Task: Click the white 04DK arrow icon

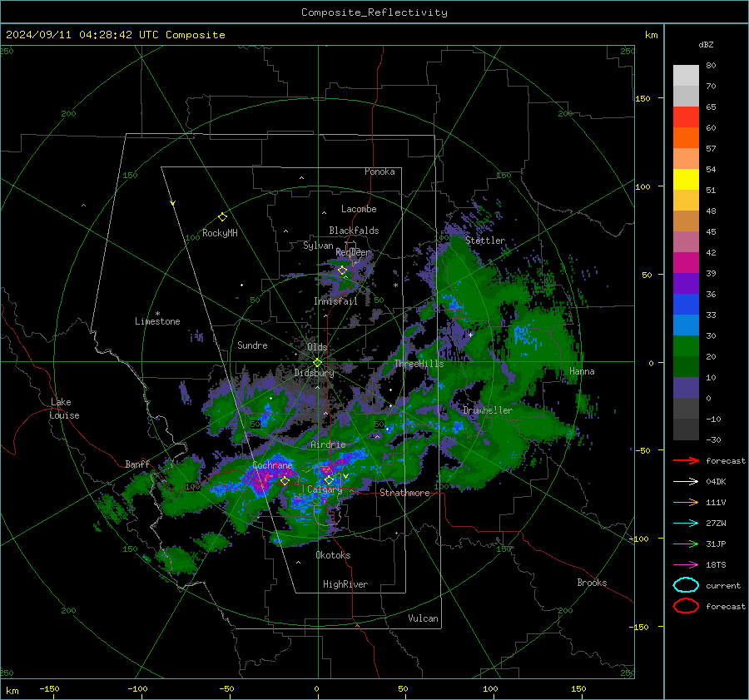Action: click(x=686, y=482)
